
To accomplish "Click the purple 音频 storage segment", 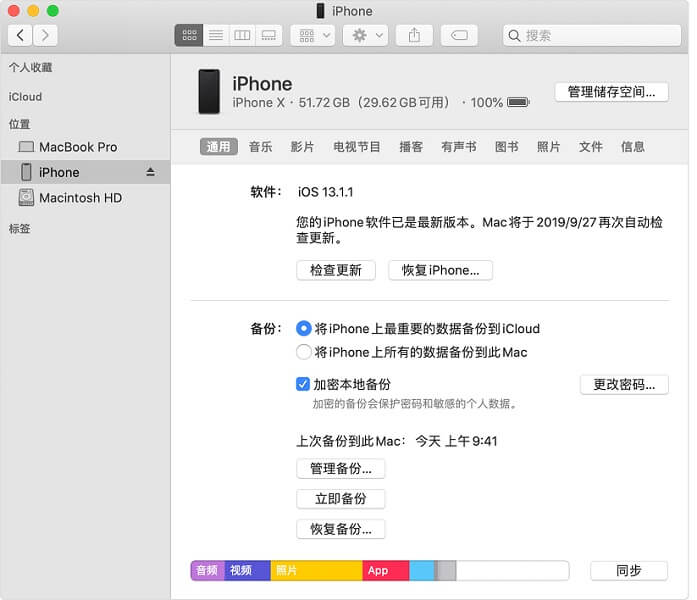I will point(208,570).
